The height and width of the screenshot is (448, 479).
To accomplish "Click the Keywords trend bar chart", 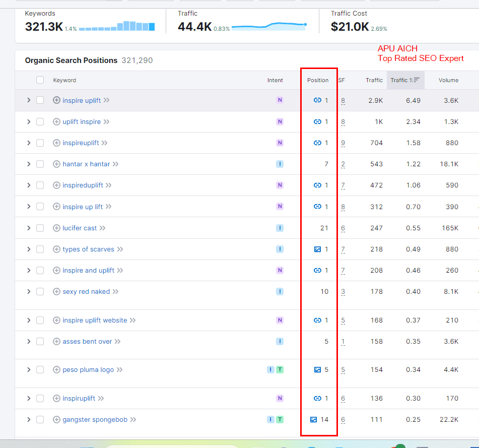I will (117, 26).
